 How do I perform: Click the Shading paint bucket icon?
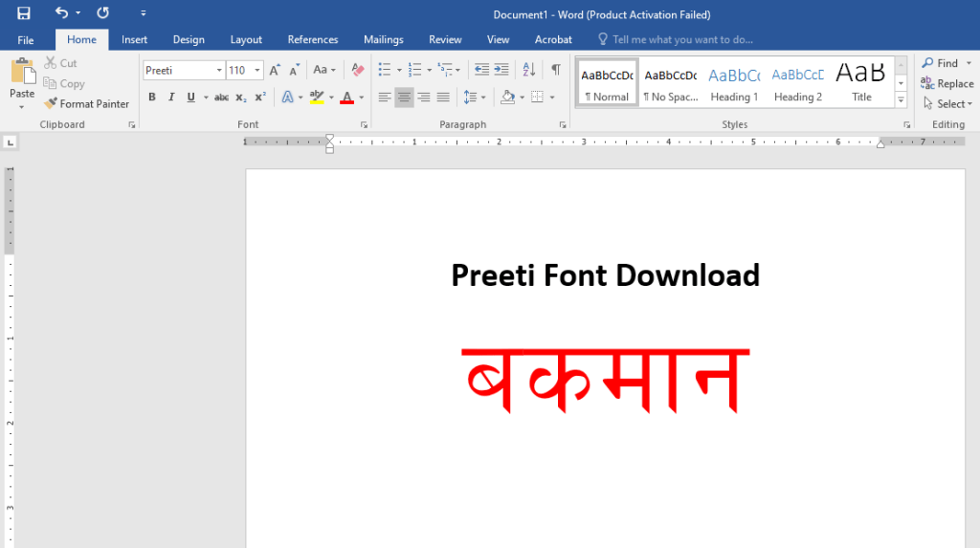click(507, 97)
